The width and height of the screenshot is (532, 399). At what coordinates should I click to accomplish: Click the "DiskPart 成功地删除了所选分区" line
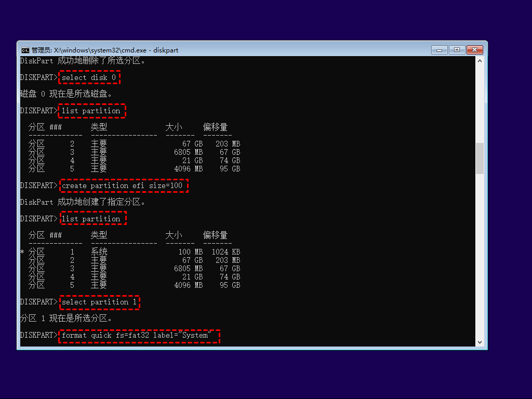[83, 61]
